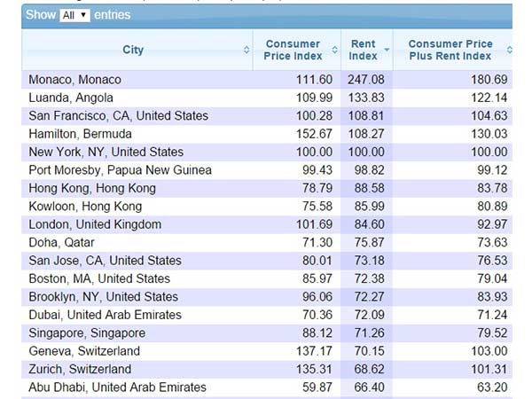532x399 pixels.
Task: Click San Francisco, CA, United States
Action: (118, 116)
